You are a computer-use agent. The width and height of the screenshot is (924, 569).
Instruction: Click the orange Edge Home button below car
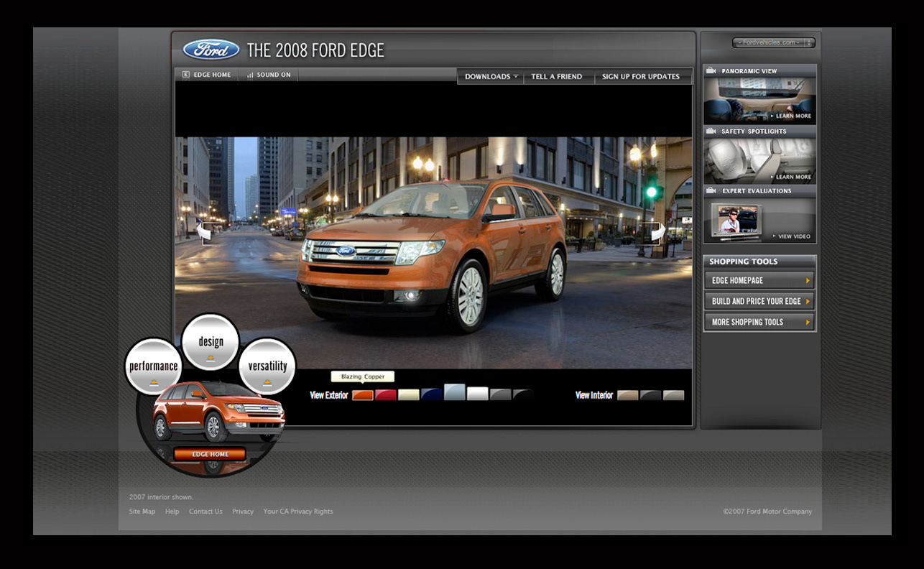pos(210,454)
